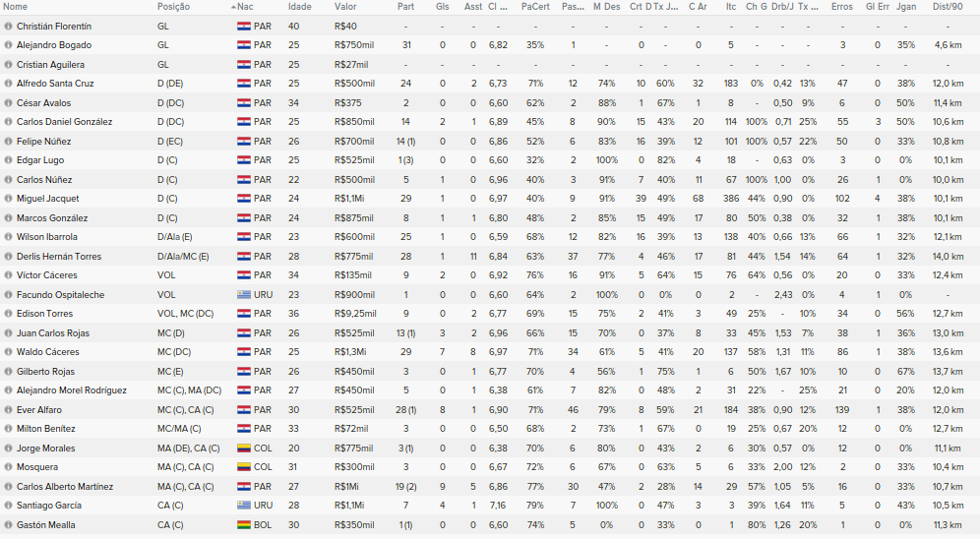Click position 'D/Ala/MC (E)' cell

[183, 256]
